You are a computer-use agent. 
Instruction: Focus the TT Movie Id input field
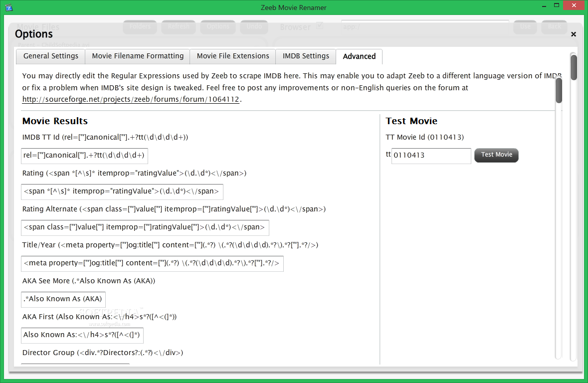click(431, 156)
